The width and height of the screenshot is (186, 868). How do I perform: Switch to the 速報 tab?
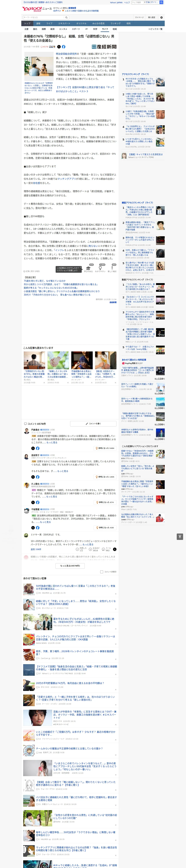(38, 24)
